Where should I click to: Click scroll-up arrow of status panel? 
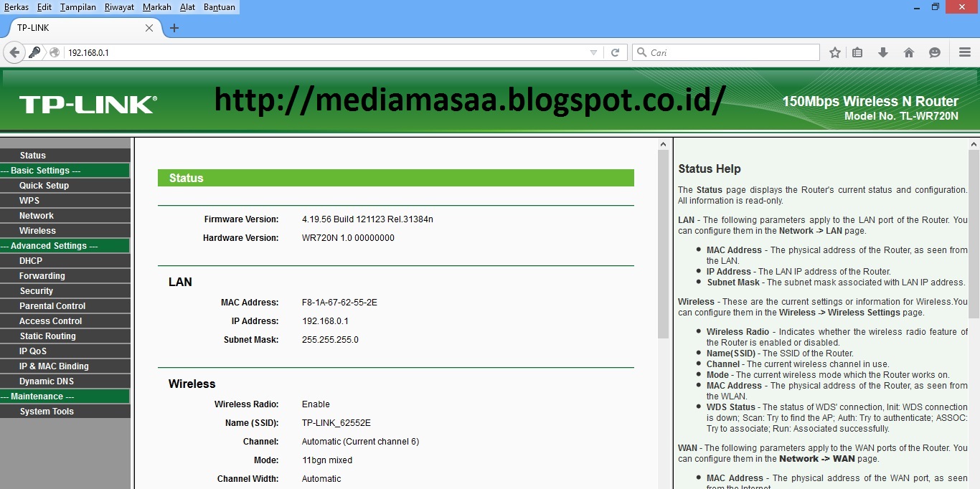point(663,144)
